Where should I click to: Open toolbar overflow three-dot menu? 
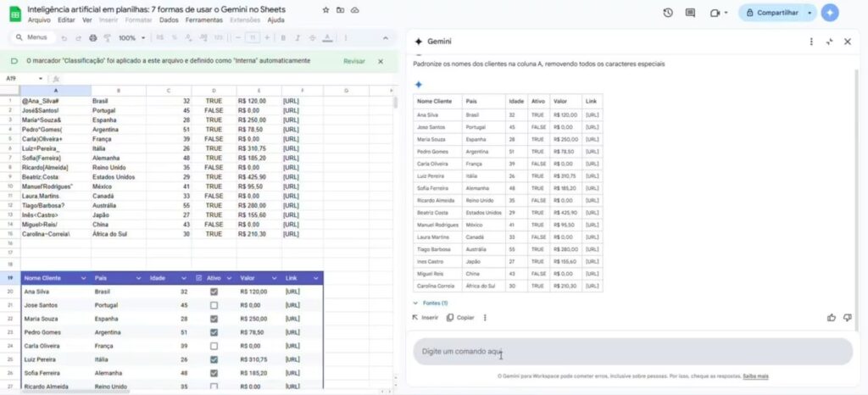pos(346,38)
